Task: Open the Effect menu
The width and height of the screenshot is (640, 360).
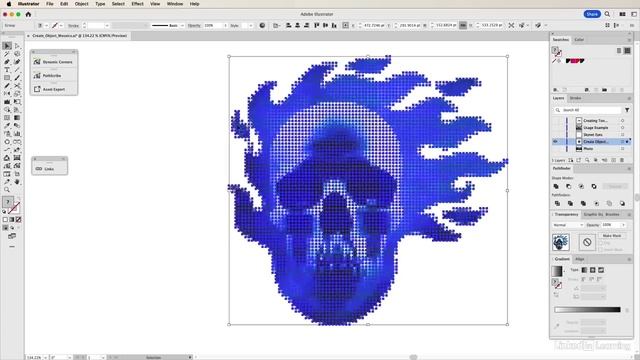Action: 137,4
